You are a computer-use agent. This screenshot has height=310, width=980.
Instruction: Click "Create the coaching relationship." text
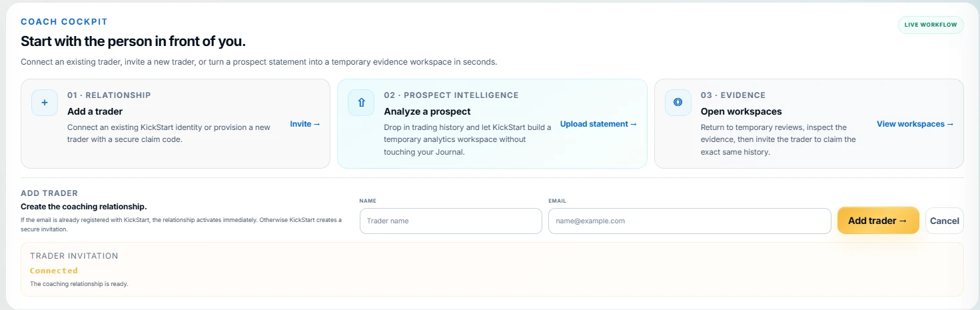point(84,207)
